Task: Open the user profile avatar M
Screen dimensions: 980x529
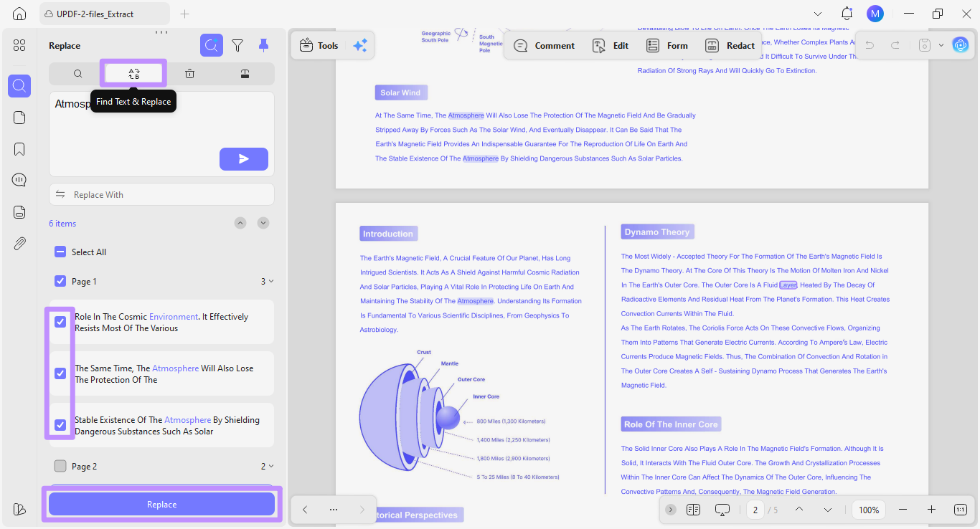Action: [x=875, y=14]
